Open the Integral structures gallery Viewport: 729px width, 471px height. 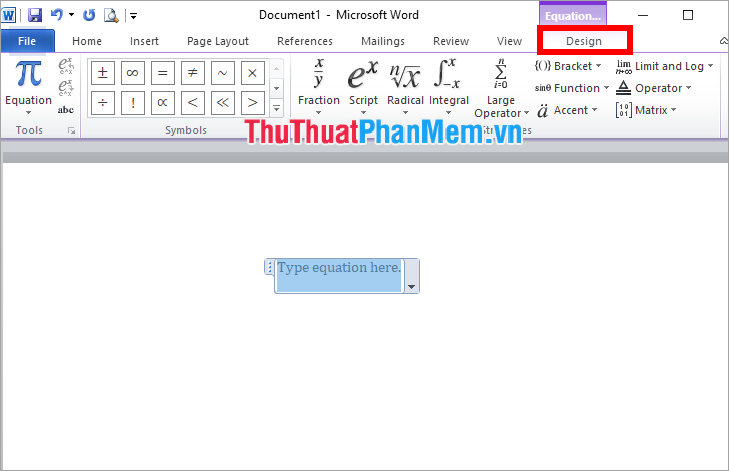click(448, 87)
